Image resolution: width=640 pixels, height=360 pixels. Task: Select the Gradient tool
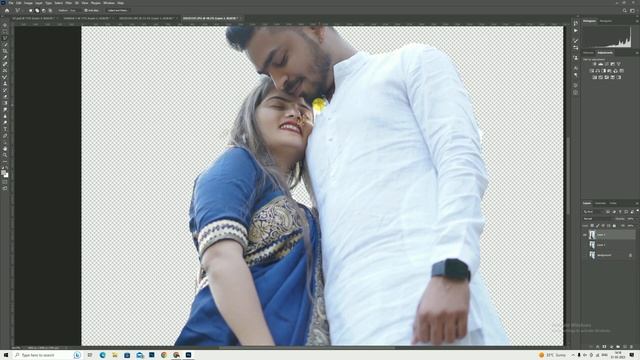[x=5, y=103]
